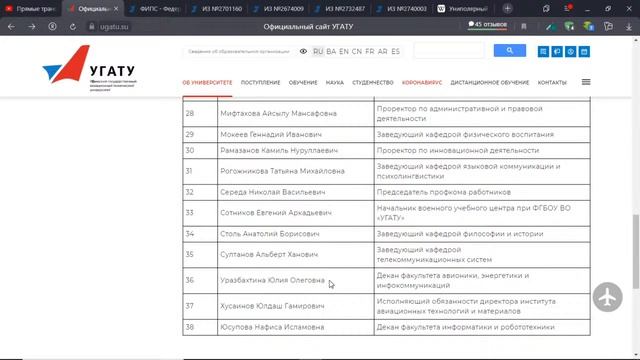
Task: Click the name Рогожникова Татьяна Михайловна
Action: (x=282, y=171)
